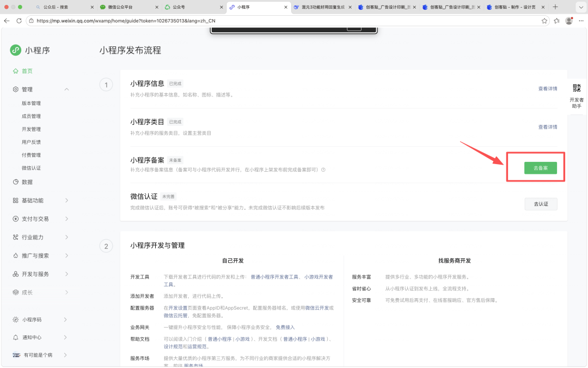Viewport: 588px width, 368px height.
Task: Switch to the 混元3功能好用回复生成 tab
Action: [323, 7]
